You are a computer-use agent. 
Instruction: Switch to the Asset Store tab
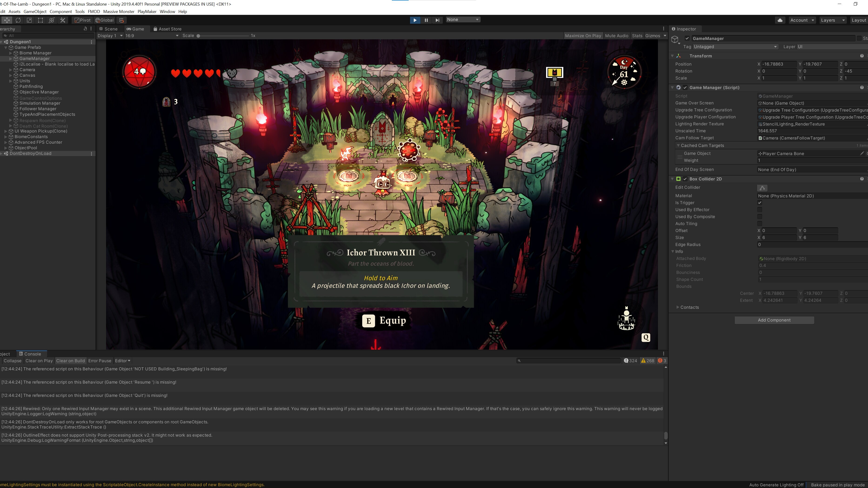tap(167, 29)
